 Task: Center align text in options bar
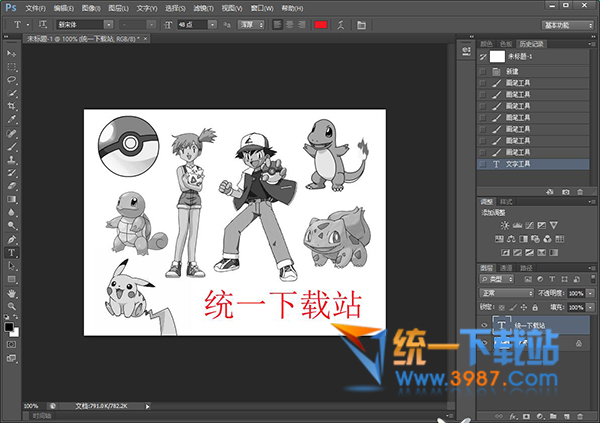click(290, 25)
